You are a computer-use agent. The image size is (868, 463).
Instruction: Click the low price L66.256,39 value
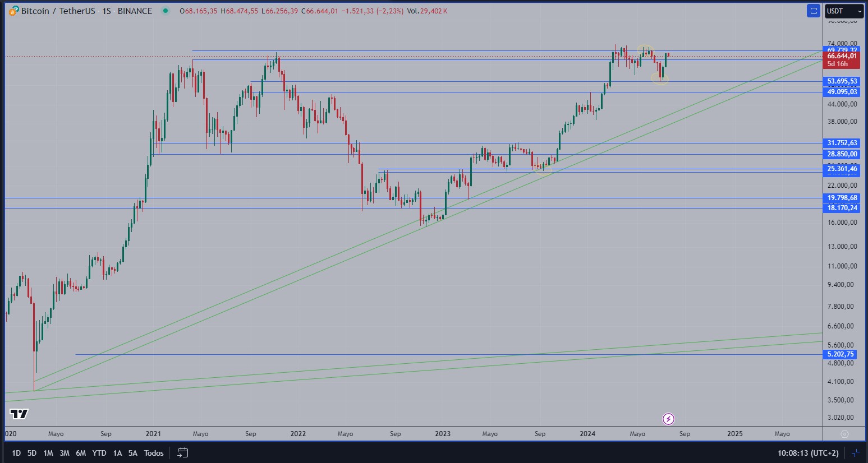(280, 11)
